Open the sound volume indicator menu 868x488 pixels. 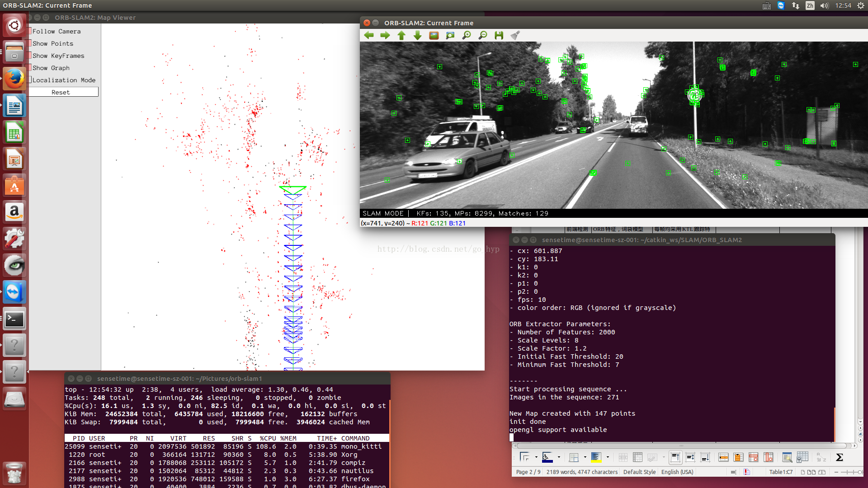point(824,5)
